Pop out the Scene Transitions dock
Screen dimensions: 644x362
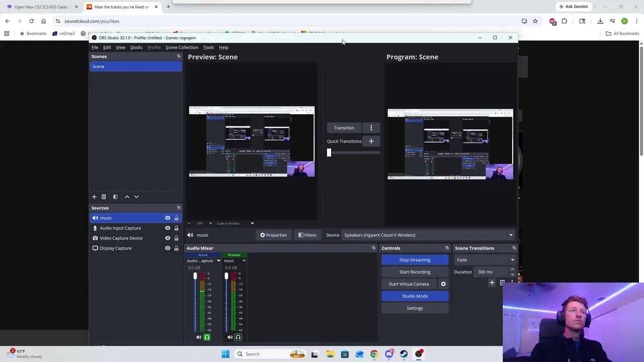[514, 248]
